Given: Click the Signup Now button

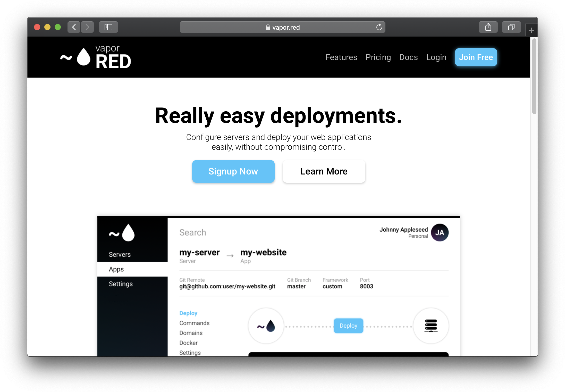Looking at the screenshot, I should [x=233, y=171].
